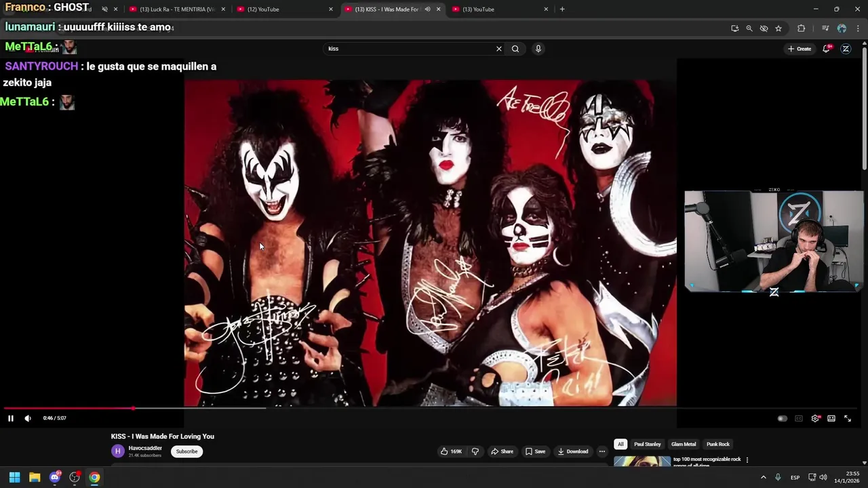Mute the video player volume

click(28, 418)
